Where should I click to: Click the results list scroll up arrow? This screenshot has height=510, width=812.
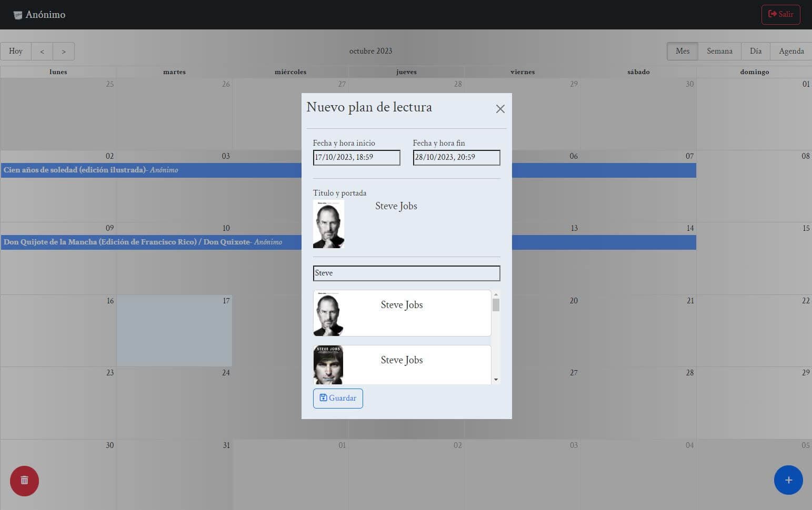[496, 294]
